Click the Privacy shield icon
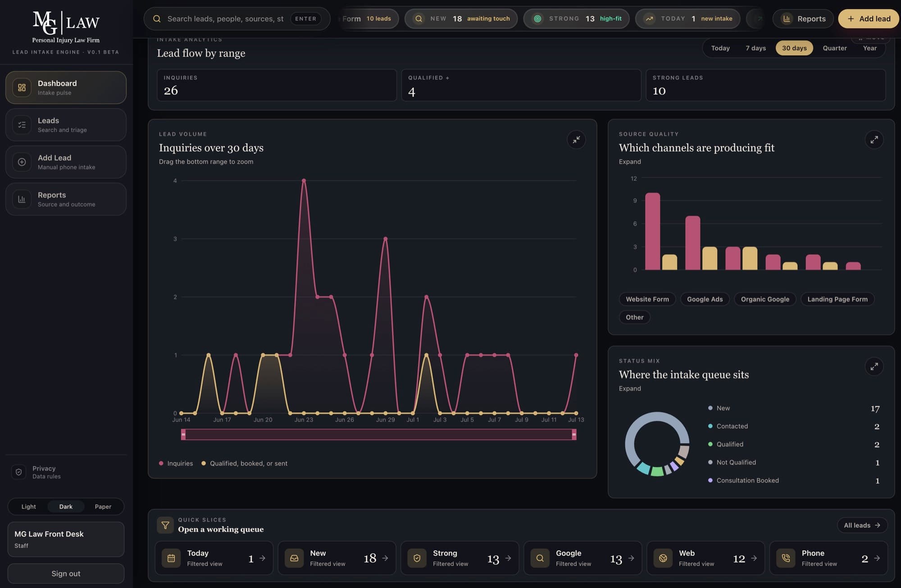The height and width of the screenshot is (588, 901). [x=18, y=472]
